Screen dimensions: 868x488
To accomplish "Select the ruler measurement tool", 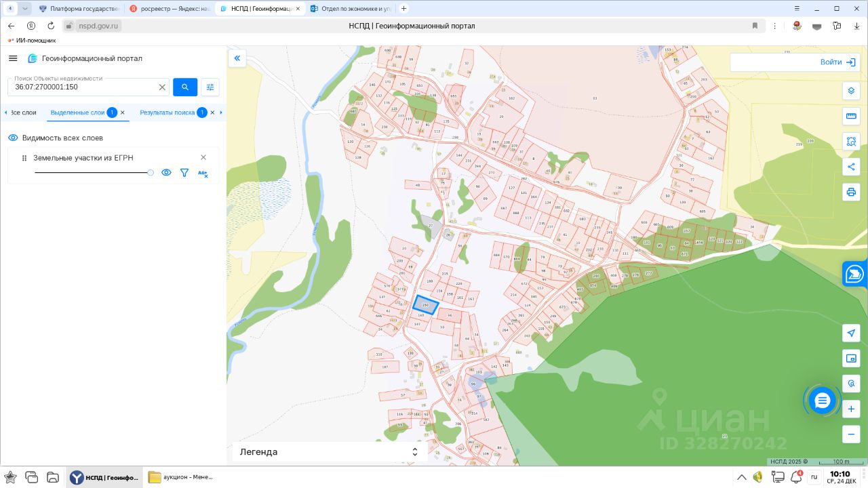I will pos(851,117).
